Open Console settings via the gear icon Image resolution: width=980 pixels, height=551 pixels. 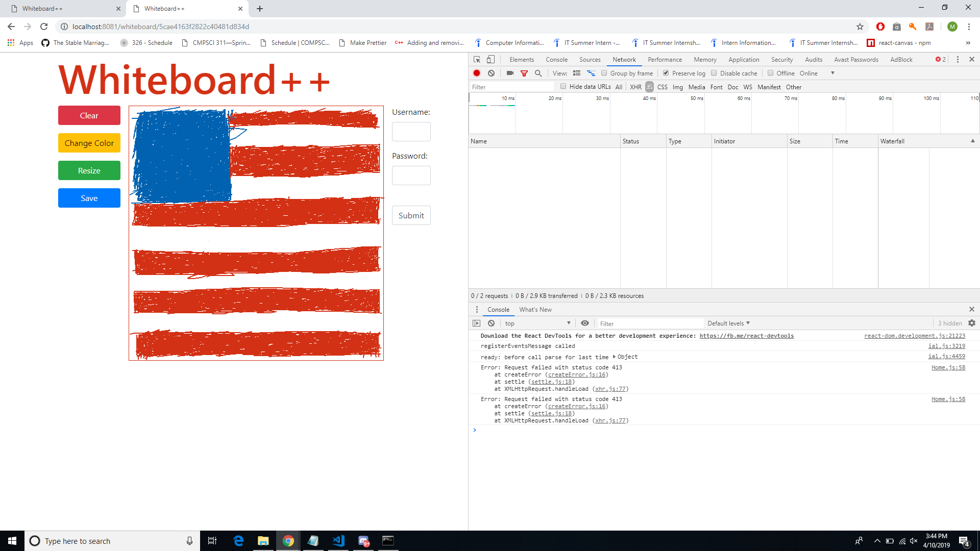971,323
